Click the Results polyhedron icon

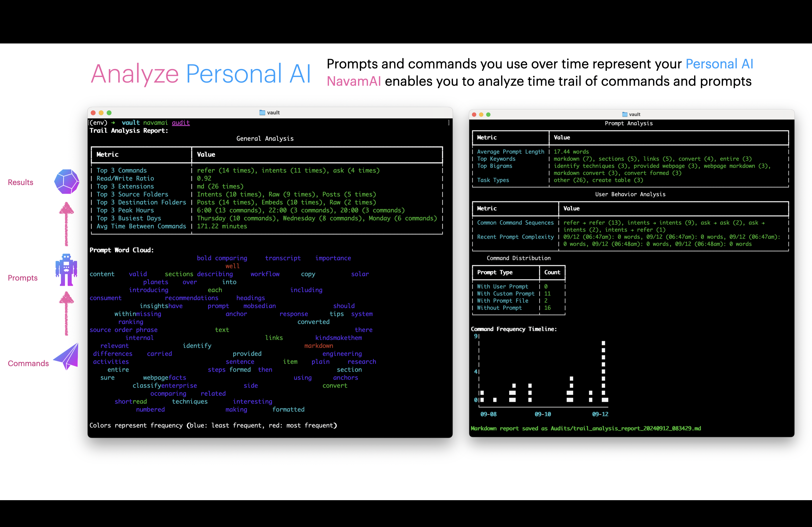point(67,181)
